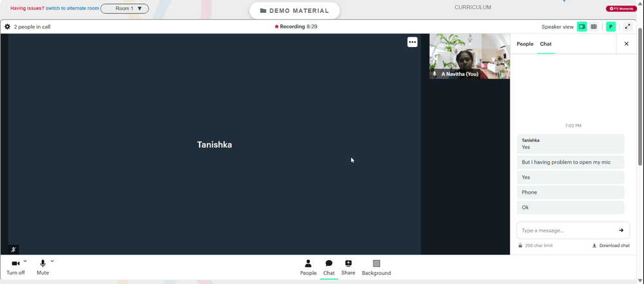
Task: Click the lock icon beside char limit
Action: pos(520,245)
